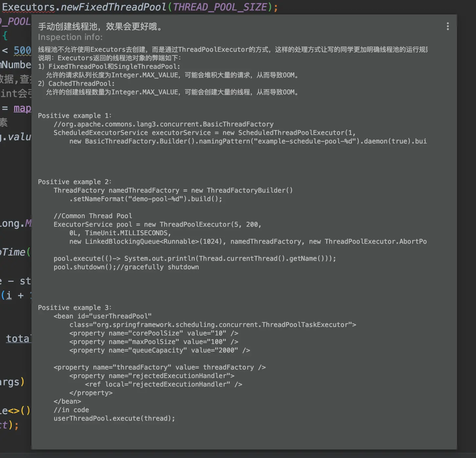Click the '<ref local="rejectedExecutionHandler" />' line
The height and width of the screenshot is (458, 476).
(164, 384)
